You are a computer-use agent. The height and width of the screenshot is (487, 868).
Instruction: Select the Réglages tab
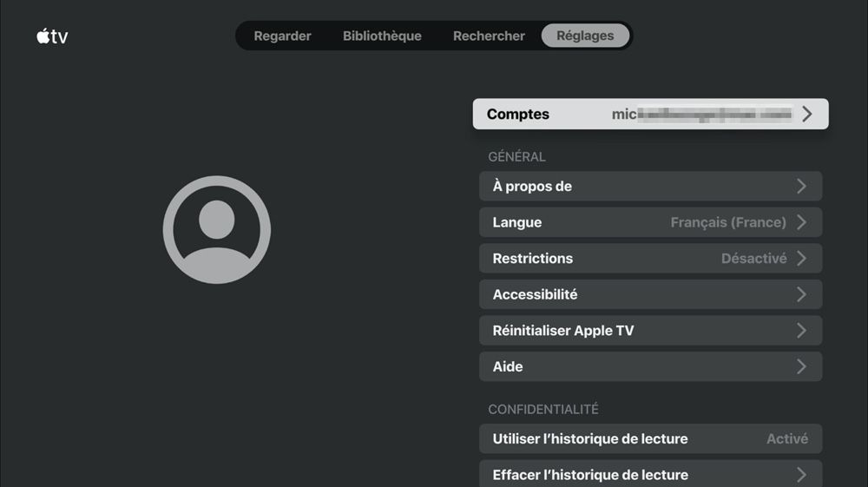585,36
